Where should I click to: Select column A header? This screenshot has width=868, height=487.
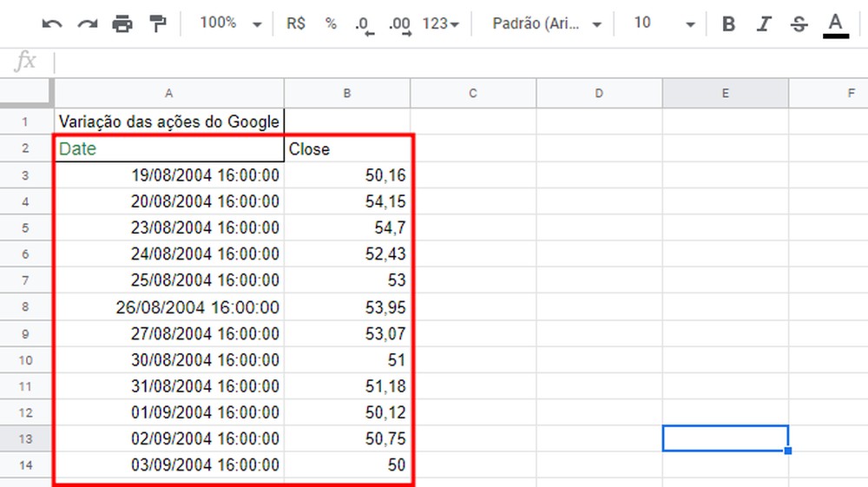(x=169, y=94)
